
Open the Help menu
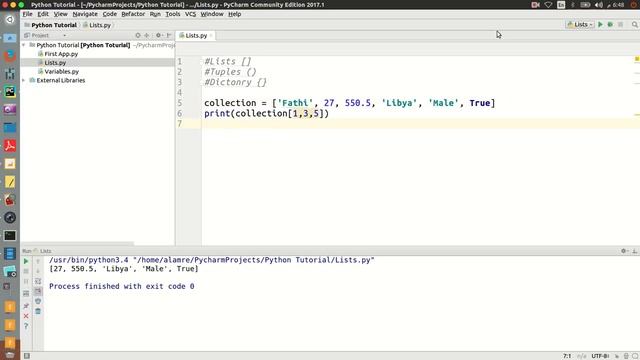(234, 14)
